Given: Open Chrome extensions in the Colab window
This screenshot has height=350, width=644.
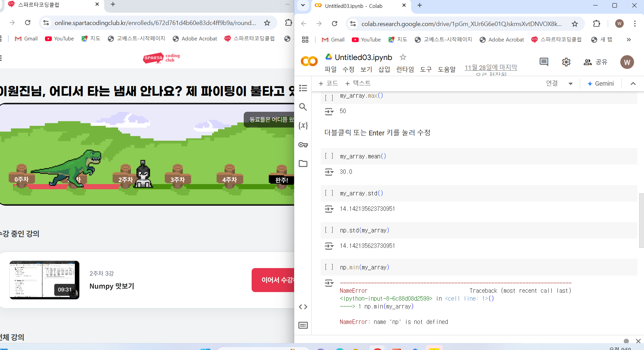Looking at the screenshot, I should 597,24.
